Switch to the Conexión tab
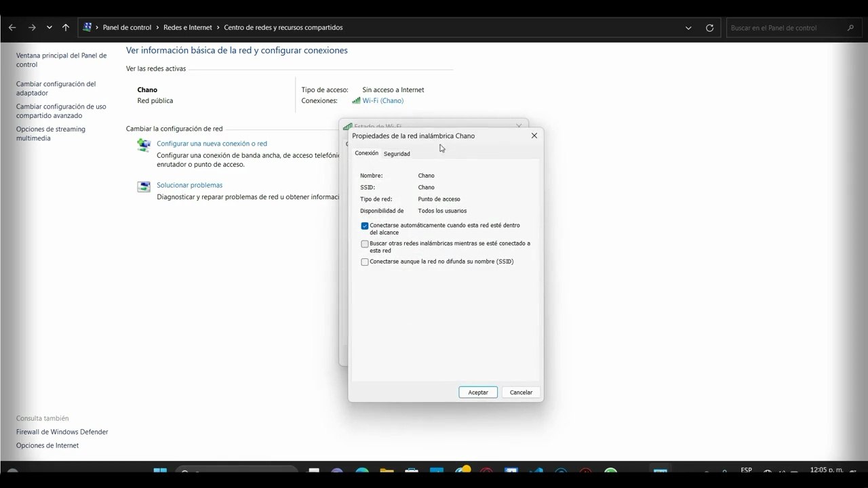868x488 pixels. (367, 153)
